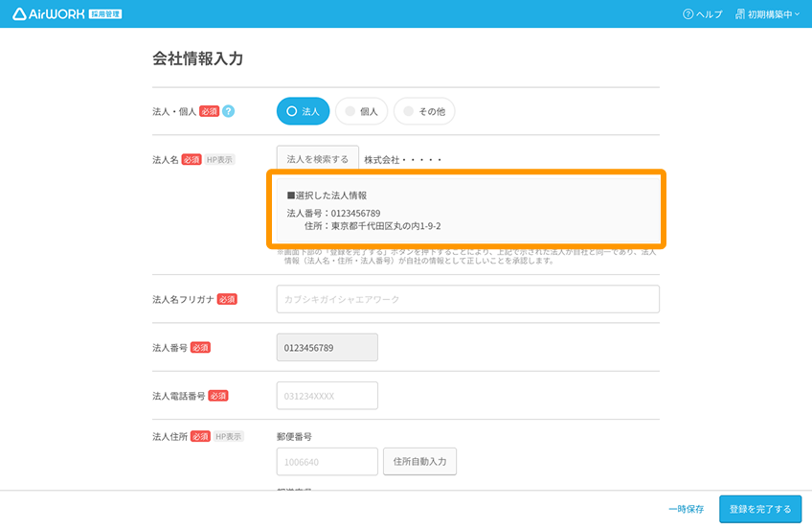The image size is (812, 529).
Task: Click the HP表示 tag next to 法人名
Action: (x=219, y=160)
